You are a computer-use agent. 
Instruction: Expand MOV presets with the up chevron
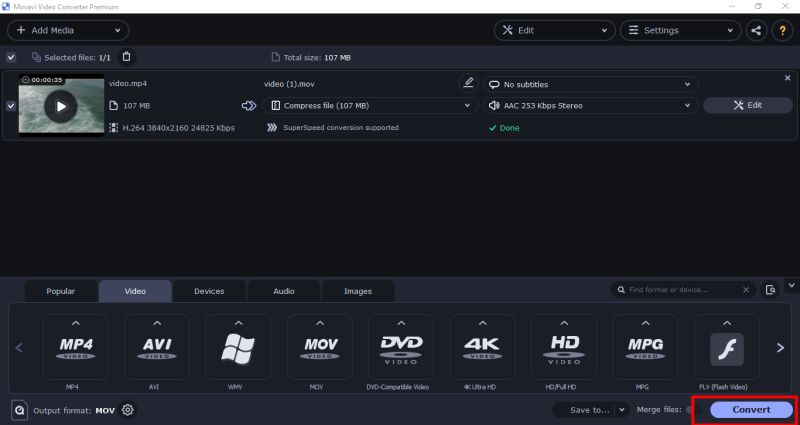click(320, 323)
